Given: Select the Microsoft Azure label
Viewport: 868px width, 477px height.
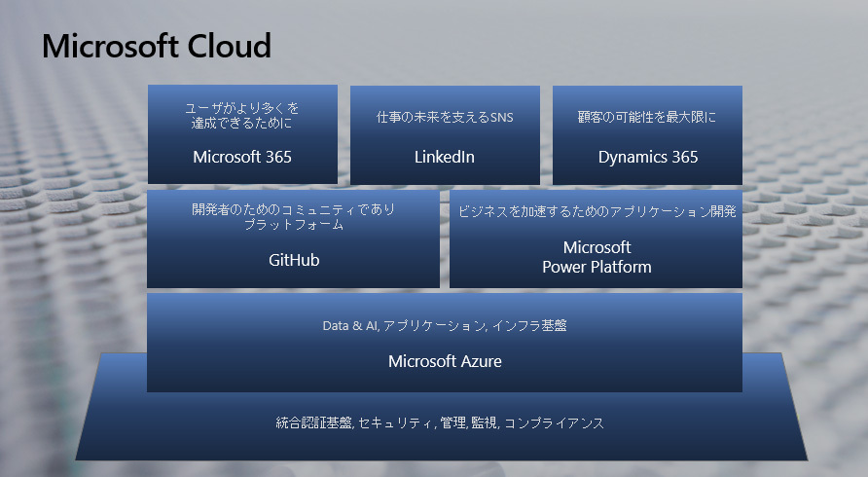Looking at the screenshot, I should tap(445, 361).
